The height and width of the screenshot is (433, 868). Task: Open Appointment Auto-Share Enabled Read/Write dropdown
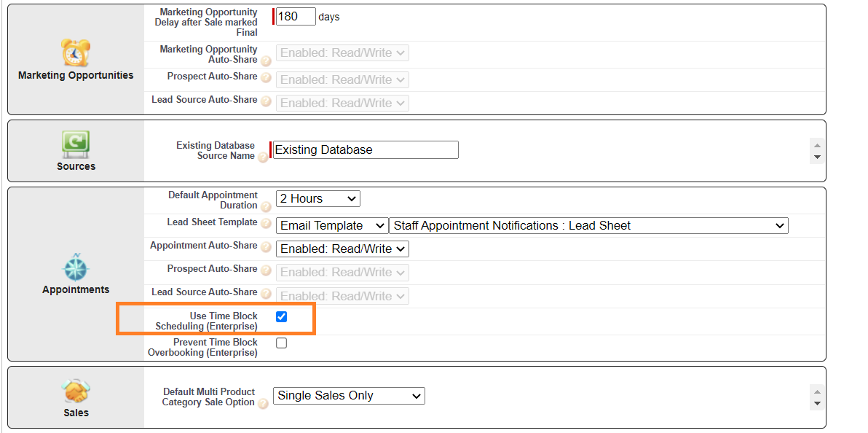[x=342, y=249]
